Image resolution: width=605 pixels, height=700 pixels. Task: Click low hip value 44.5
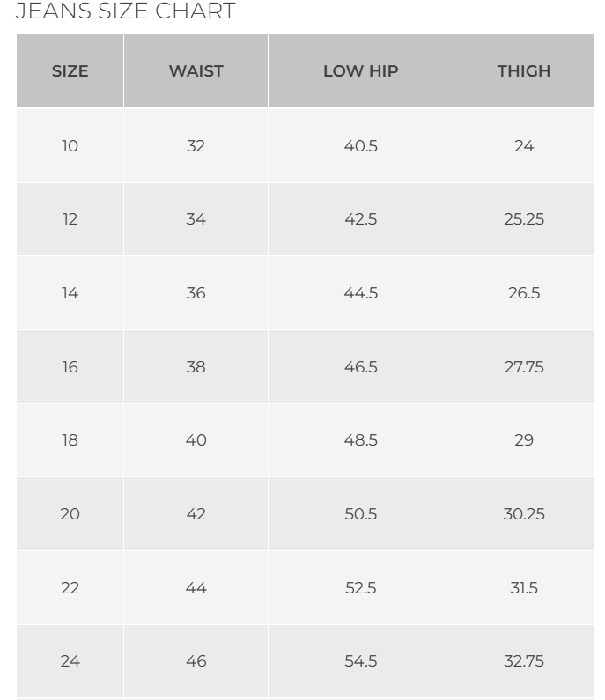click(x=360, y=293)
